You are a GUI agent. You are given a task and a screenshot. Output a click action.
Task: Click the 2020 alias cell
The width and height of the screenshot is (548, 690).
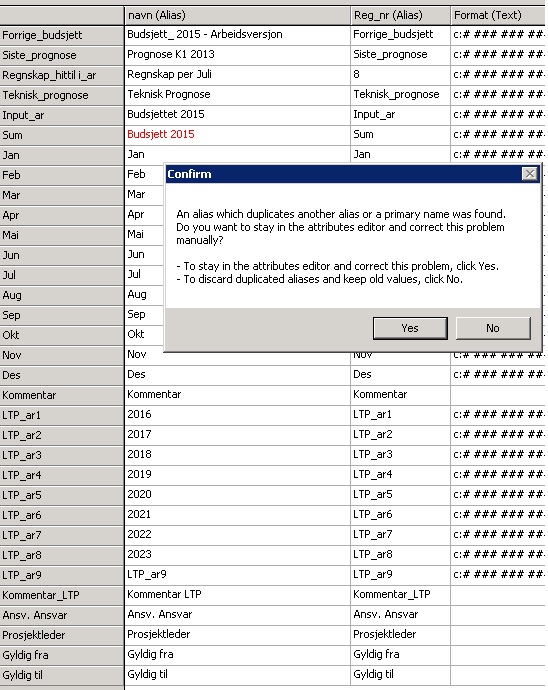(x=238, y=495)
